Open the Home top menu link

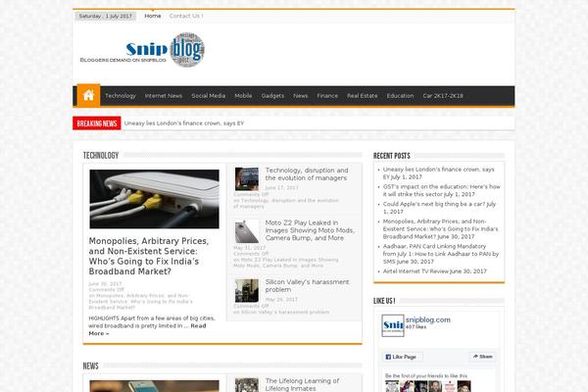point(153,16)
